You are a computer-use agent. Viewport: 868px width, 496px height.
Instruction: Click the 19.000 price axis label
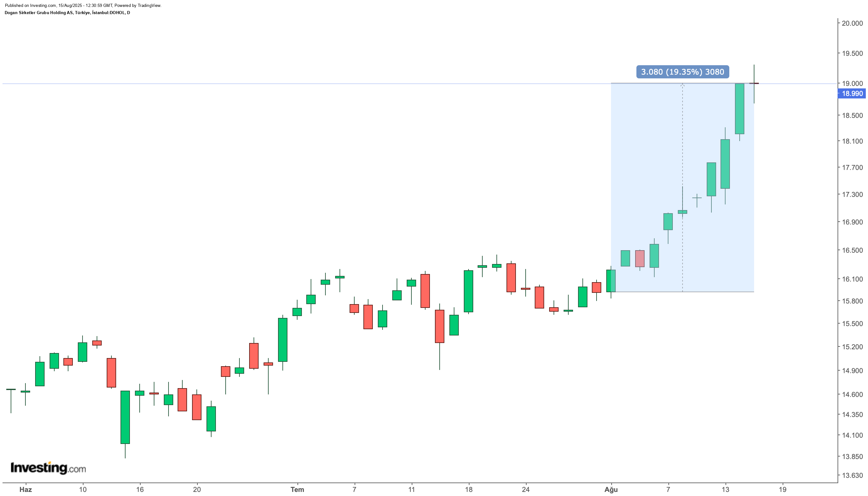pos(852,83)
